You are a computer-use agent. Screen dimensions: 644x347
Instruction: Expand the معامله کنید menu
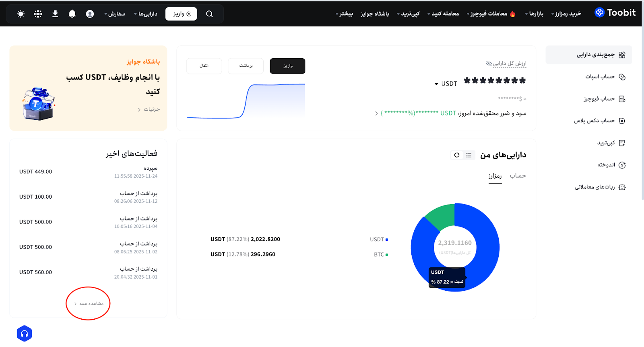[x=443, y=14]
